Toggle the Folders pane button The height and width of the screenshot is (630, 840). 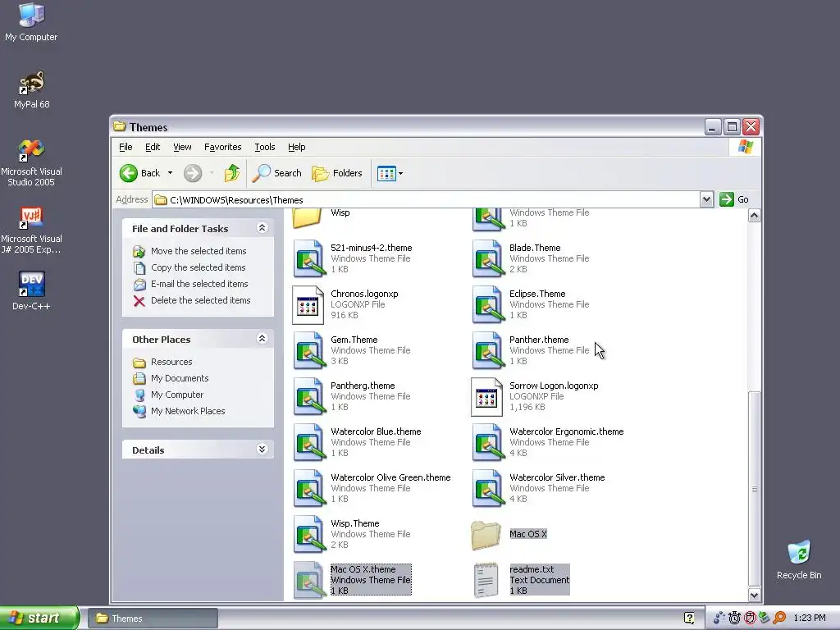pyautogui.click(x=337, y=173)
